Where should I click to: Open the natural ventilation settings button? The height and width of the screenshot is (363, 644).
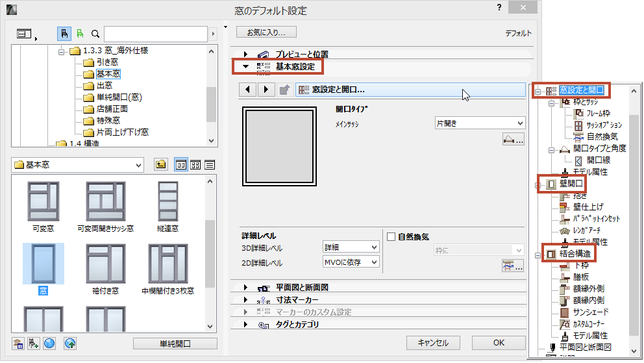click(x=513, y=266)
